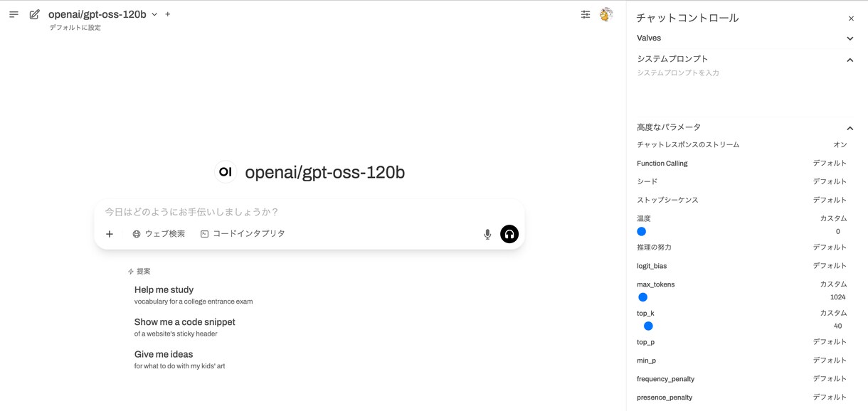Choose the 'Help me study' suggestion

point(194,295)
